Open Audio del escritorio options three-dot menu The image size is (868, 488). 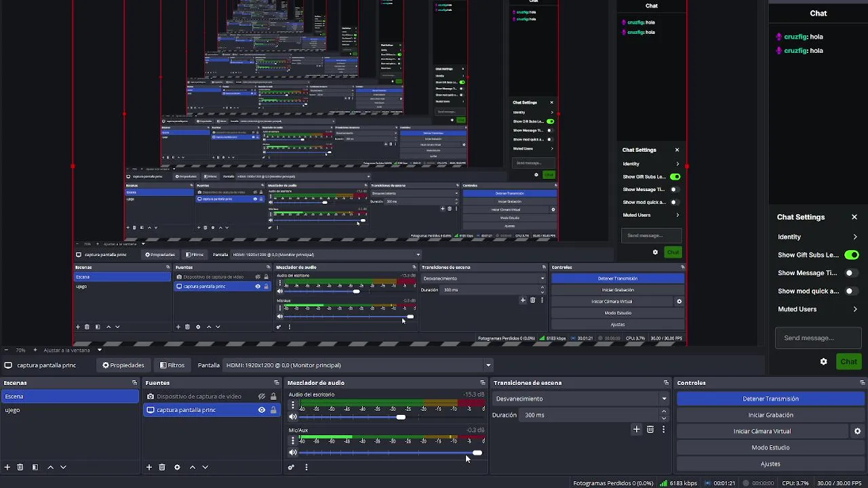click(293, 405)
